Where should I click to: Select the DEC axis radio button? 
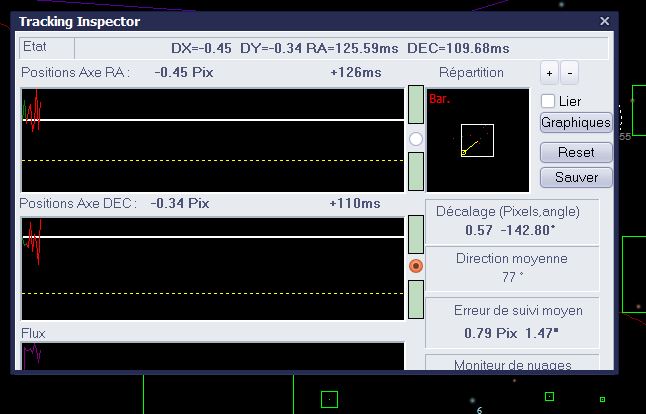point(416,266)
